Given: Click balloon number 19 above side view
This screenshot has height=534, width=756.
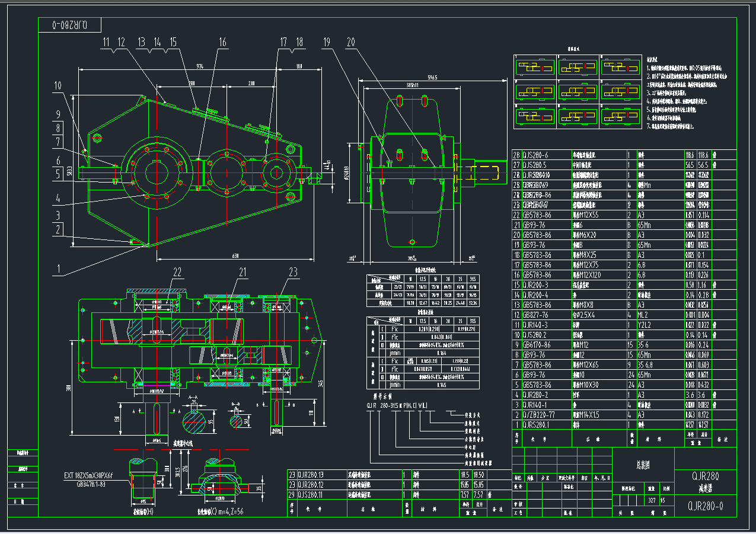Looking at the screenshot, I should point(327,42).
